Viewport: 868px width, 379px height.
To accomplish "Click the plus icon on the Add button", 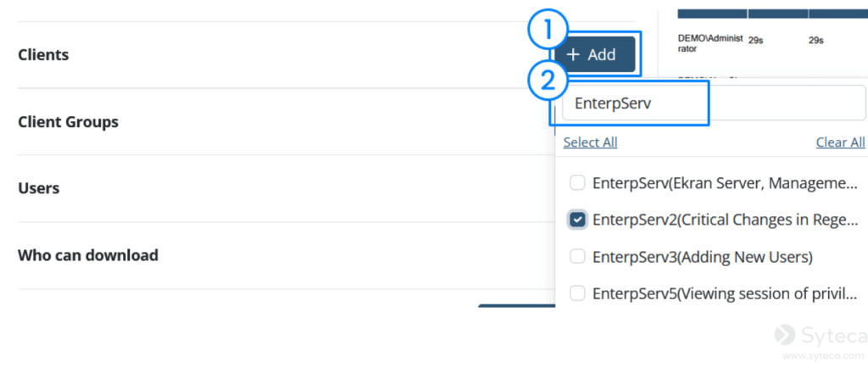I will (x=573, y=54).
